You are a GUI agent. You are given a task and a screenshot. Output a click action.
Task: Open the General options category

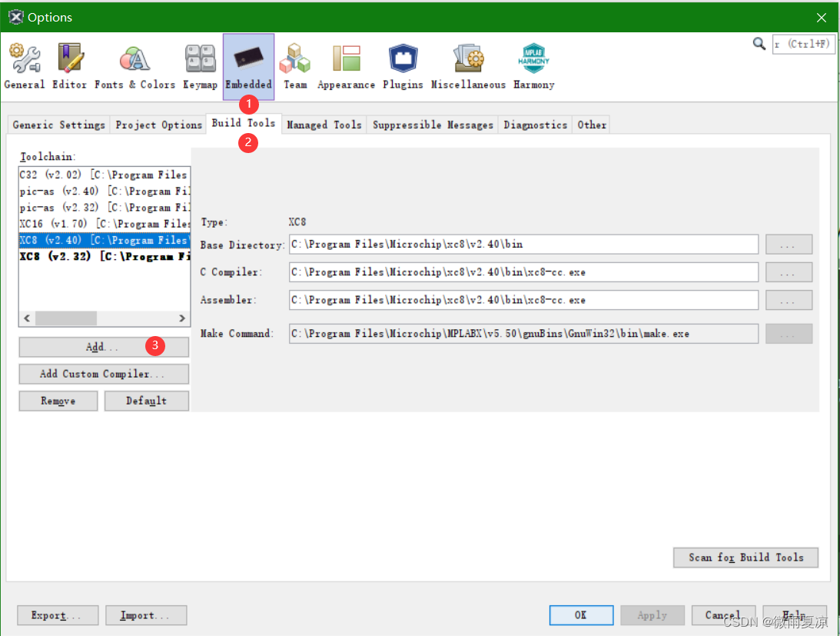click(25, 66)
